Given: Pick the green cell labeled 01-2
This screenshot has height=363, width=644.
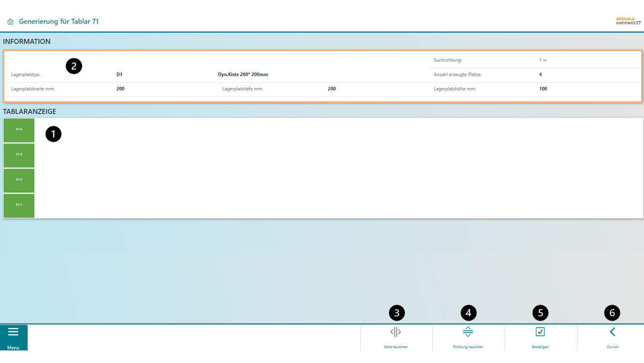Looking at the screenshot, I should pyautogui.click(x=19, y=180).
